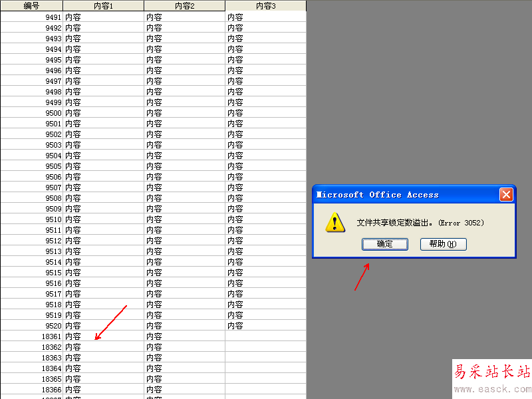Close the Microsoft Office Access dialog

506,195
